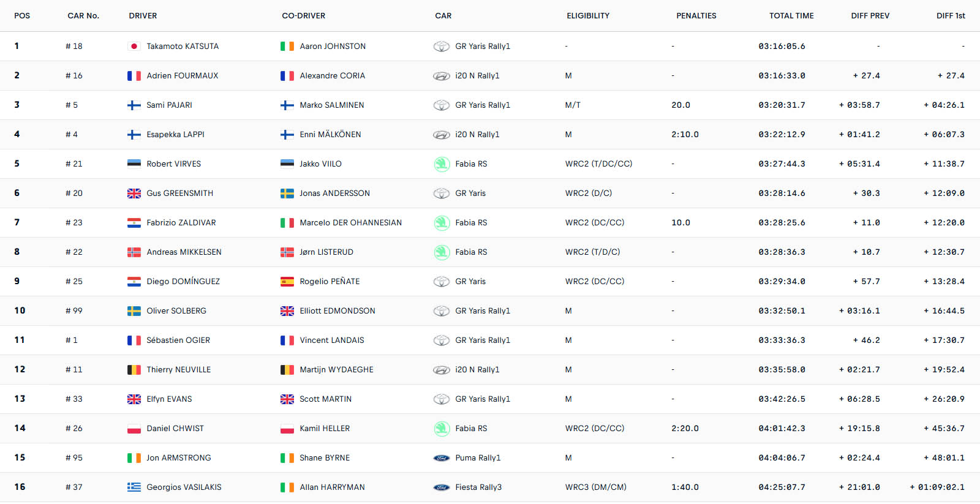Click Ford logo beside Fiesta Rally3
This screenshot has width=980, height=504.
pos(441,487)
